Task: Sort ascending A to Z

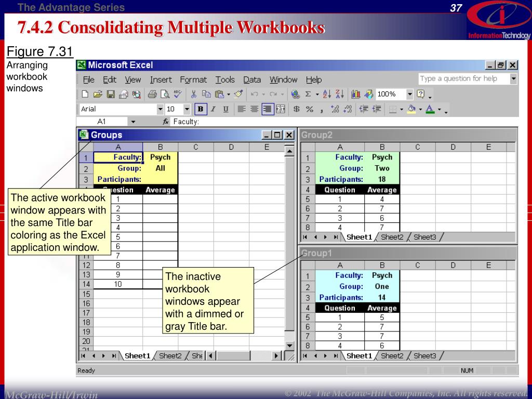Action: pyautogui.click(x=327, y=95)
